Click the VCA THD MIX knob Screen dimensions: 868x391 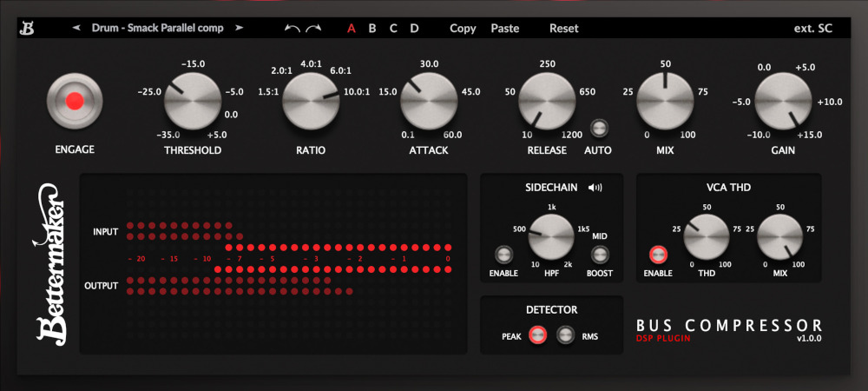779,237
